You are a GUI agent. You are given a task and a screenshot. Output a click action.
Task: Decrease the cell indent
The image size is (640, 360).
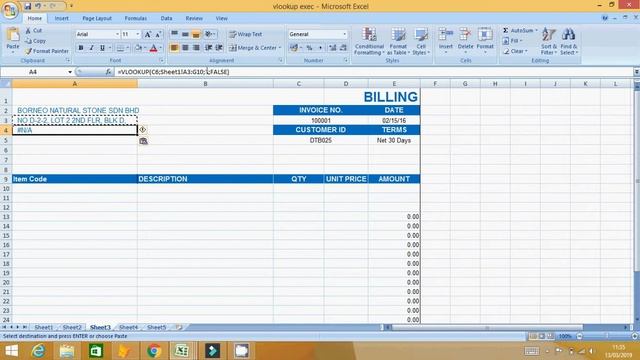tap(209, 48)
